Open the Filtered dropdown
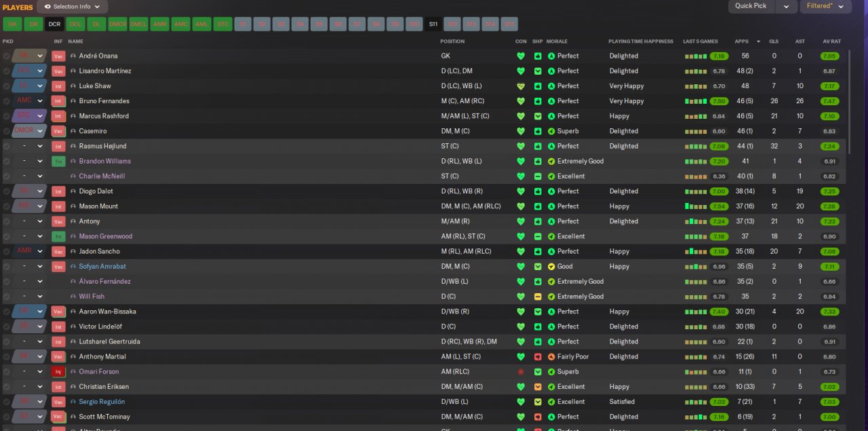This screenshot has height=431, width=868. (825, 6)
